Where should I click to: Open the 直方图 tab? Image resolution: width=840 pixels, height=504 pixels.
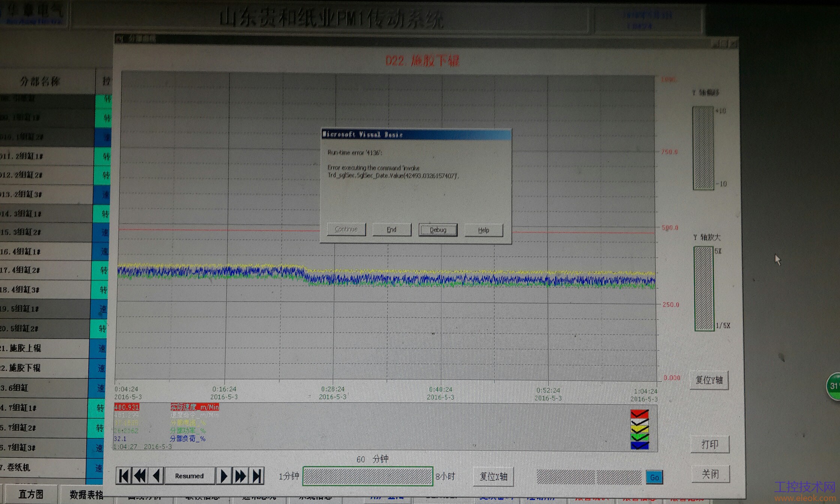31,494
